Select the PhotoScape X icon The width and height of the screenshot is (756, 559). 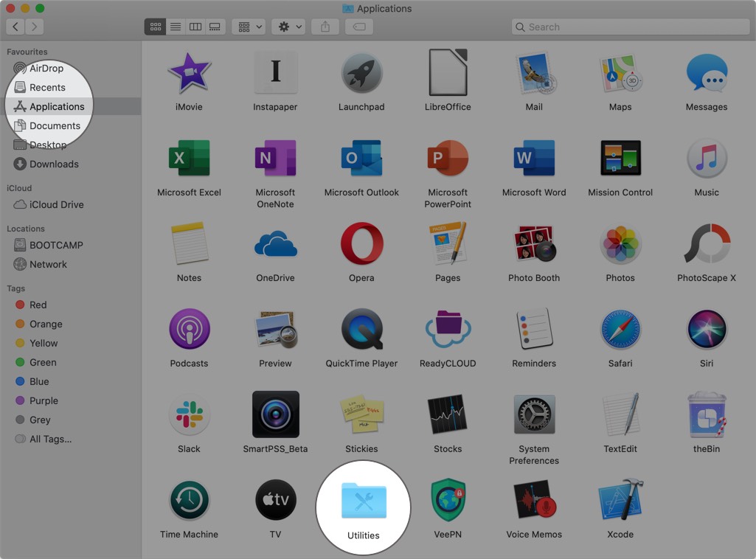pyautogui.click(x=707, y=243)
